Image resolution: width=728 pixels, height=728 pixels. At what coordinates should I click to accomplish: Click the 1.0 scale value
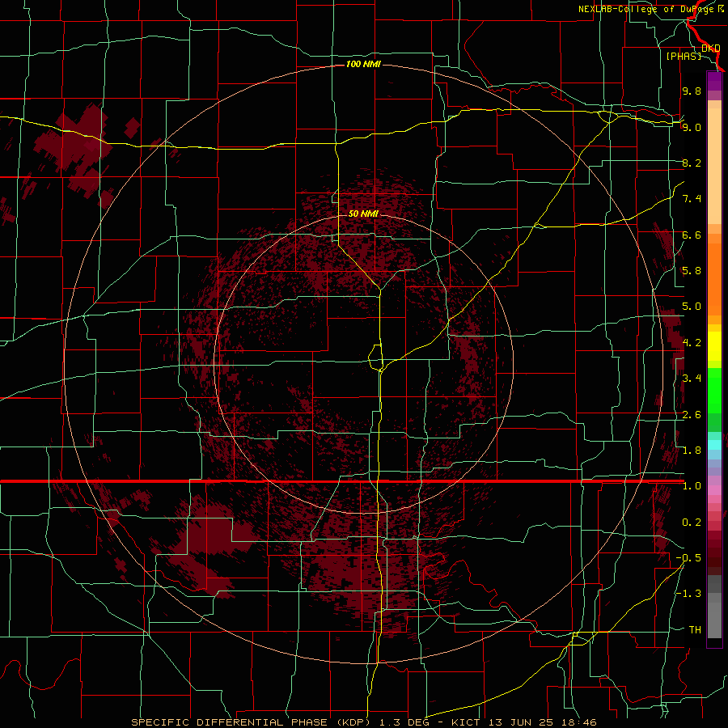click(x=692, y=486)
